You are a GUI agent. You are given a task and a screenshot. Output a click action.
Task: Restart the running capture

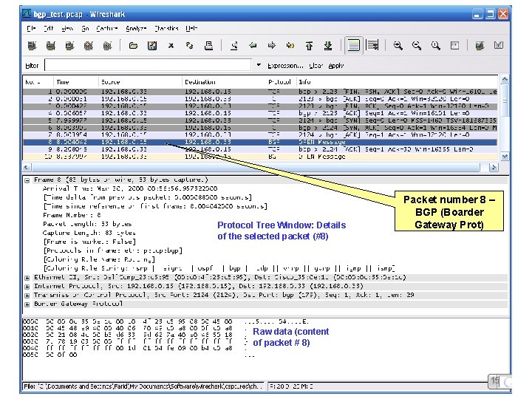click(x=108, y=46)
